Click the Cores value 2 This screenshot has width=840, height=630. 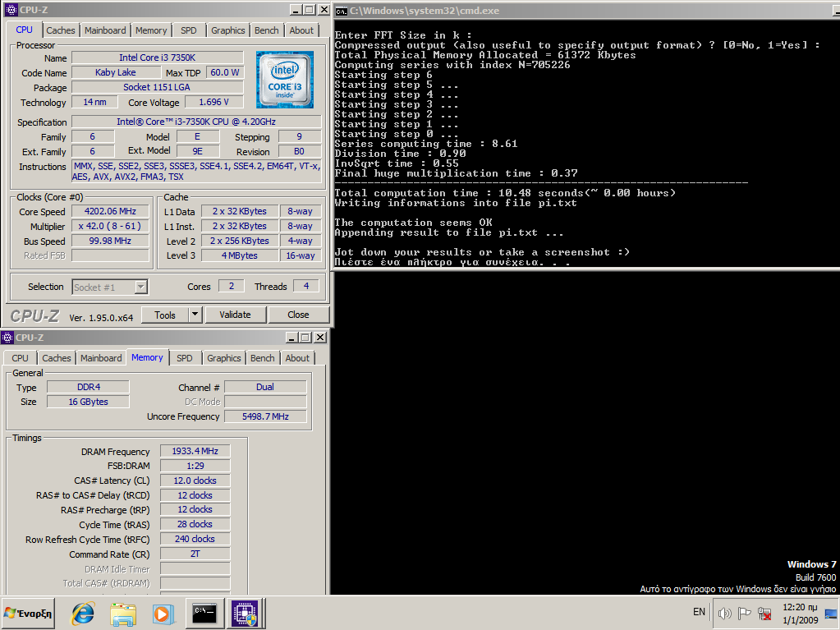pyautogui.click(x=232, y=286)
